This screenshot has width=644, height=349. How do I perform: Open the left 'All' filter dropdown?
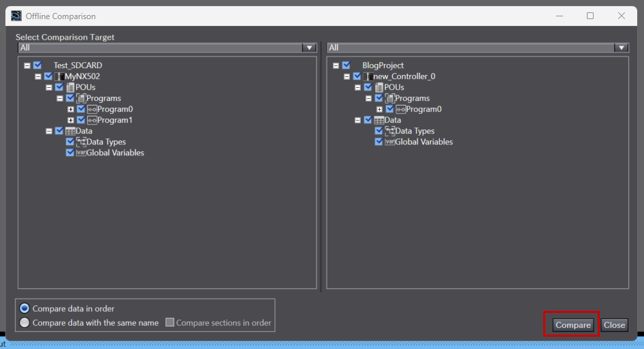(x=310, y=48)
